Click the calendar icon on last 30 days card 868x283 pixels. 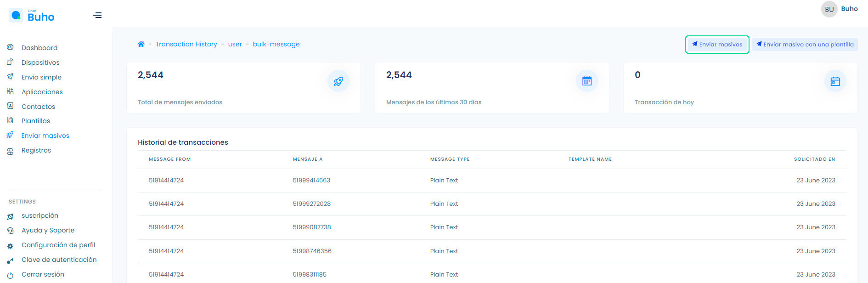(x=587, y=81)
